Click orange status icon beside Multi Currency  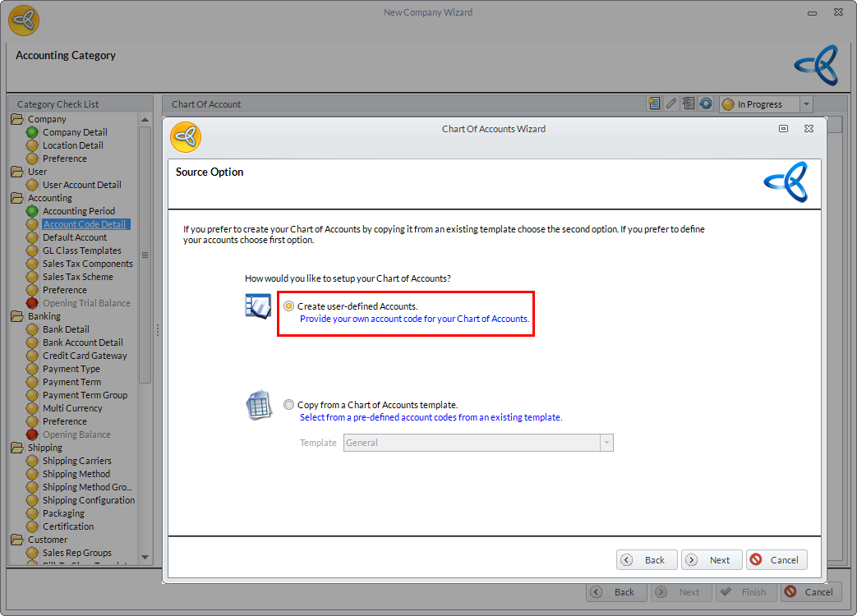tap(32, 408)
